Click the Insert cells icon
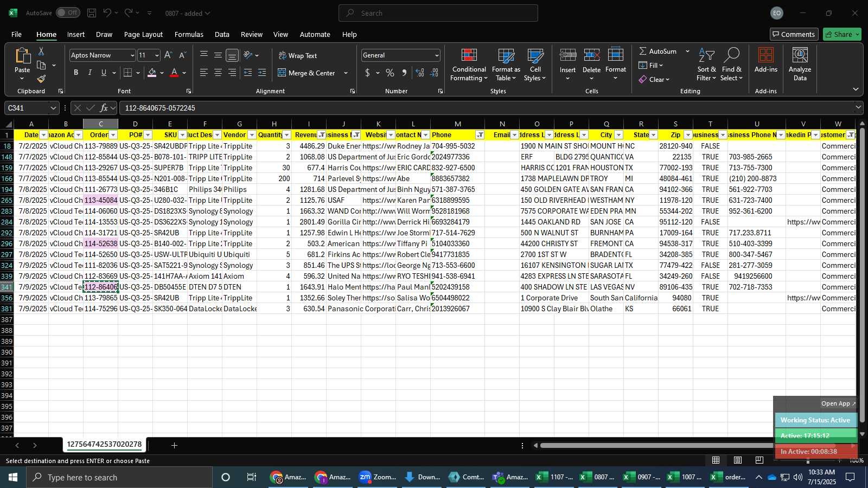The image size is (868, 488). [x=567, y=55]
